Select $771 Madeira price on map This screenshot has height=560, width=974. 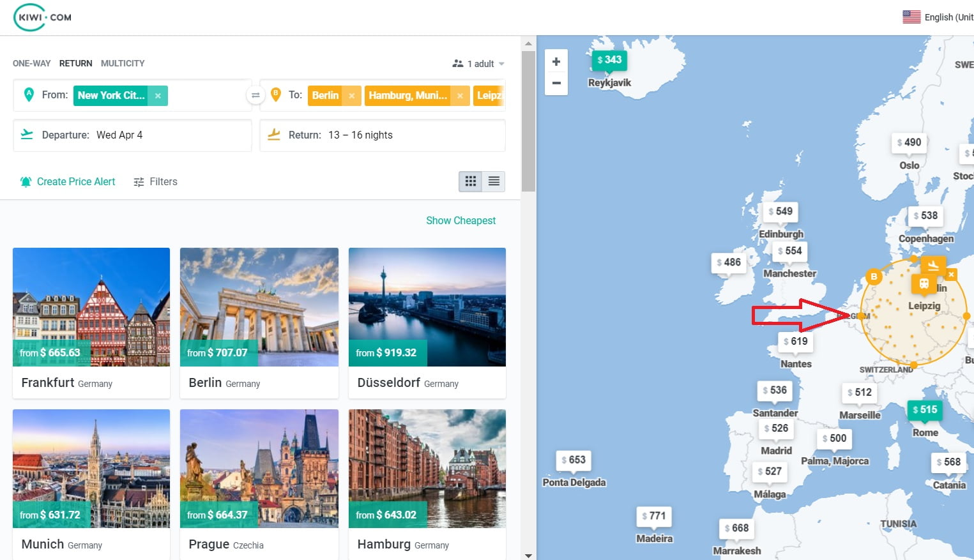pos(654,517)
